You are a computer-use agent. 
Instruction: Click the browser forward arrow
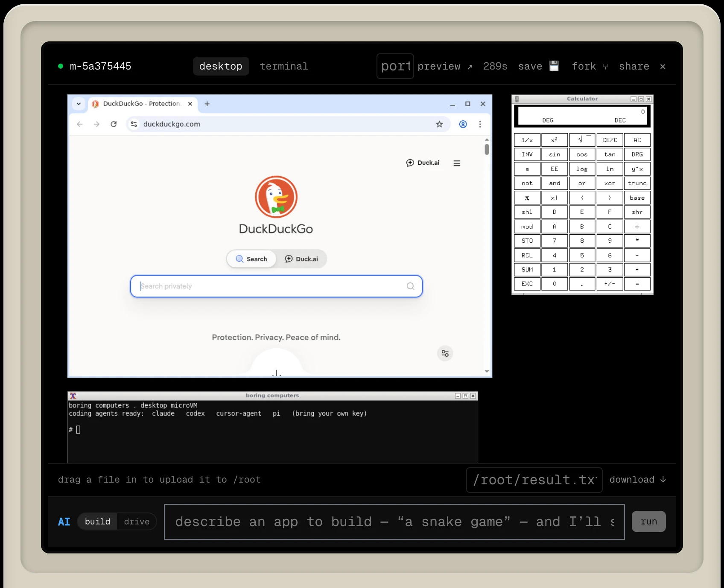click(x=96, y=124)
